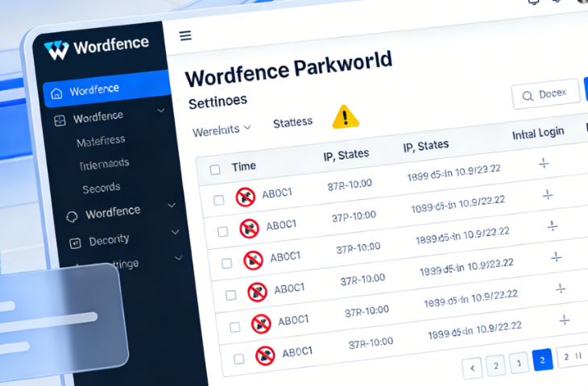Open the Werelnits dropdown

[x=222, y=131]
